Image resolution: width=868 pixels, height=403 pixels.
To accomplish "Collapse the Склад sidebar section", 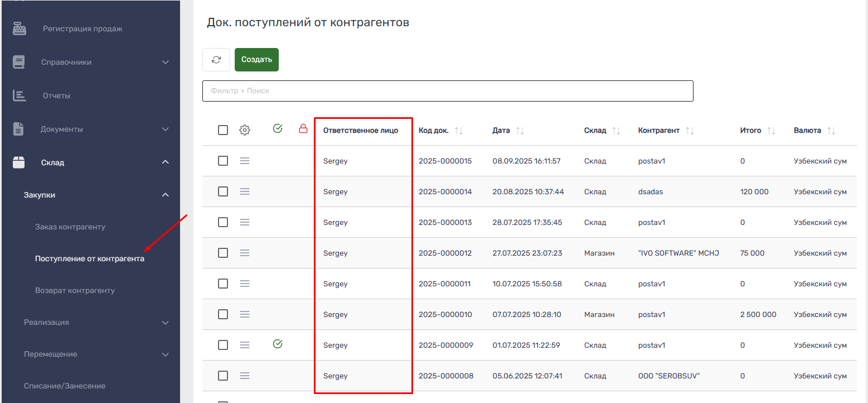I will pos(165,162).
